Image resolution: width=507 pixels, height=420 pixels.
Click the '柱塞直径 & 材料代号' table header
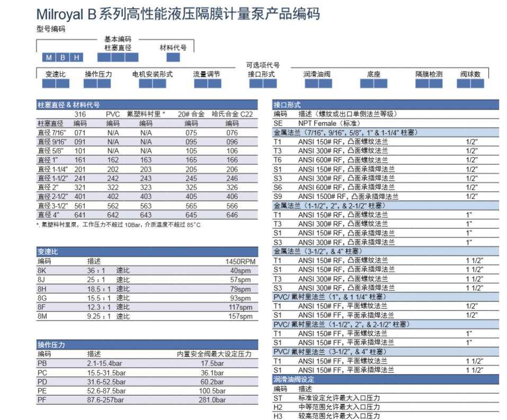(x=147, y=105)
